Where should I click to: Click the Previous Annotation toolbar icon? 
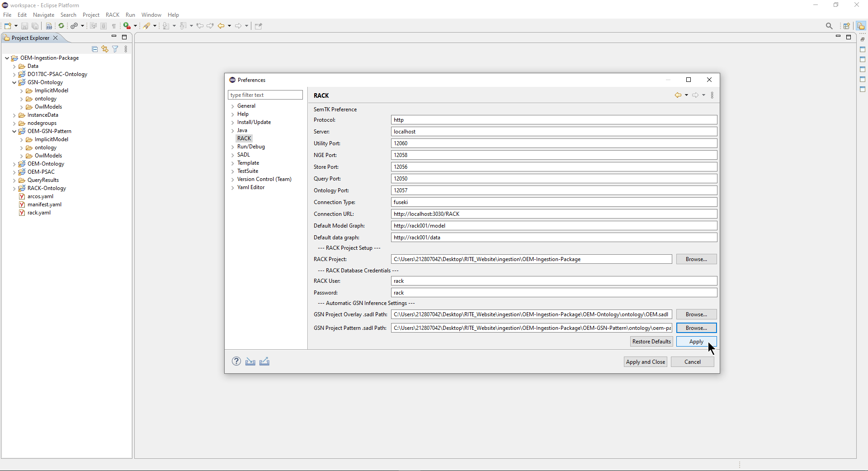click(x=183, y=26)
